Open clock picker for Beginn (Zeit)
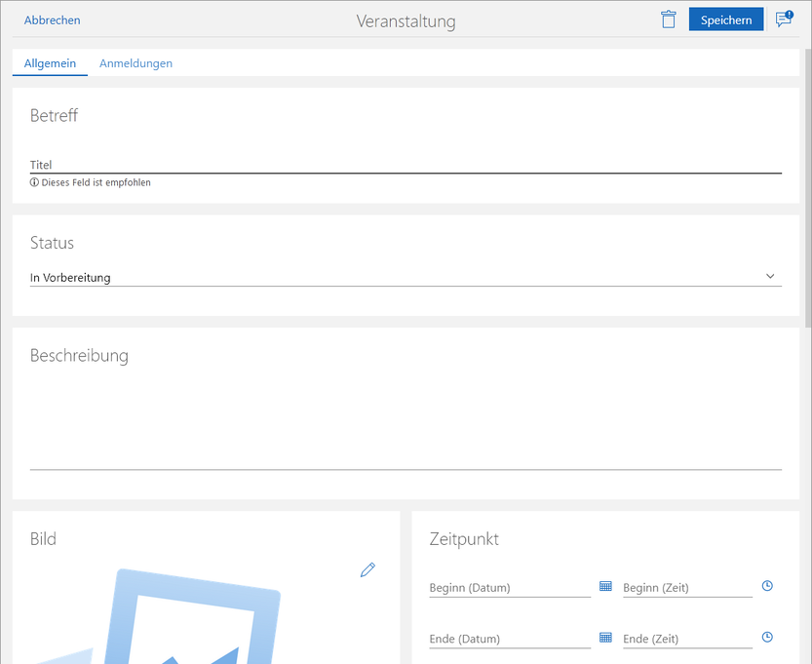 click(767, 586)
